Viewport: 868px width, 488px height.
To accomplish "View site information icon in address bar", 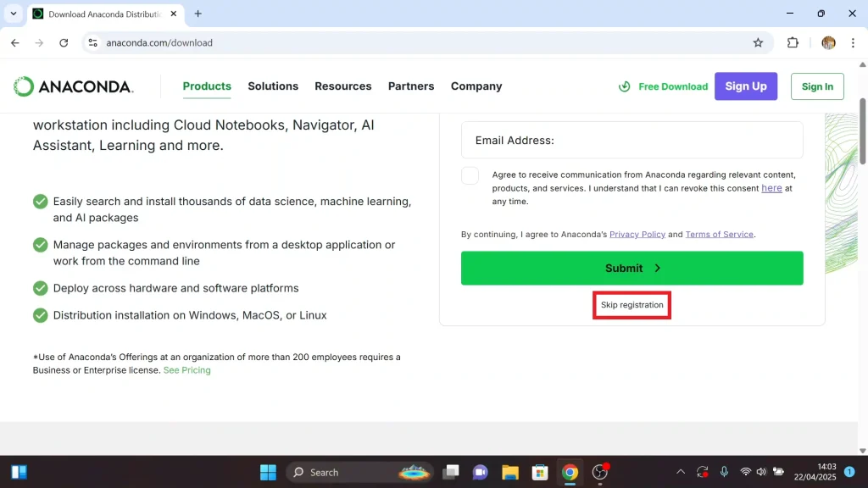I will tap(93, 42).
